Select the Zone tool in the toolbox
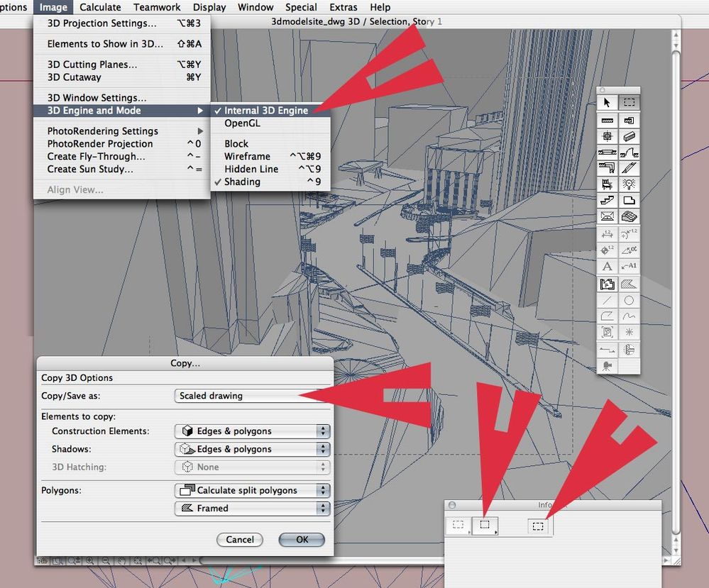Screen dimensions: 709x588 point(607,284)
